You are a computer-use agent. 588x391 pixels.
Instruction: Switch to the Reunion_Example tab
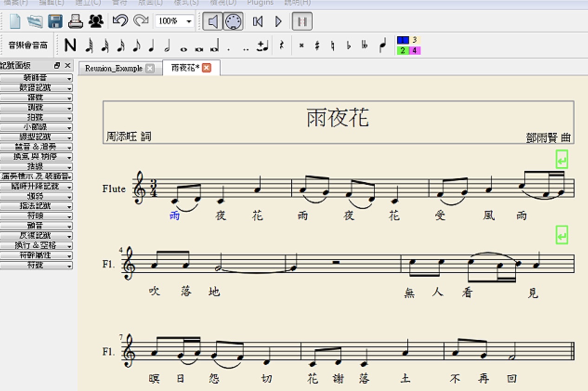[114, 68]
